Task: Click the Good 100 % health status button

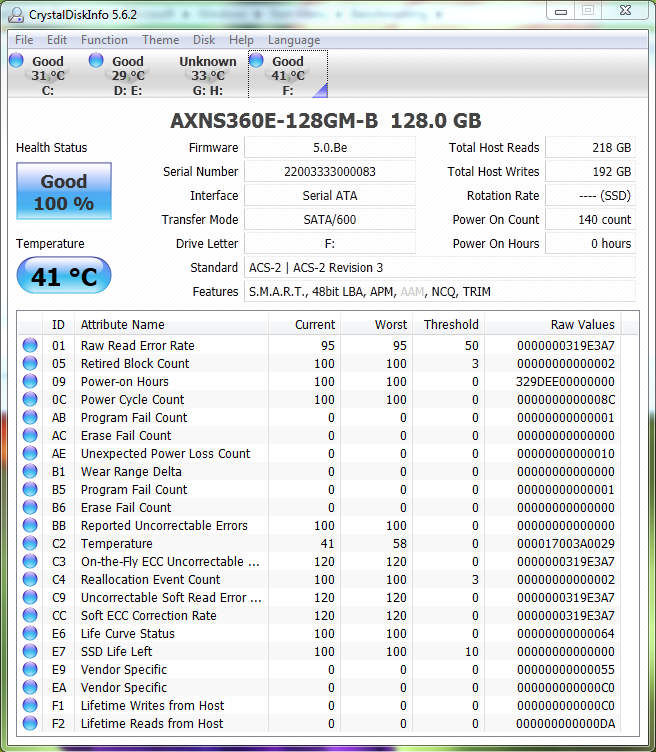Action: tap(64, 192)
